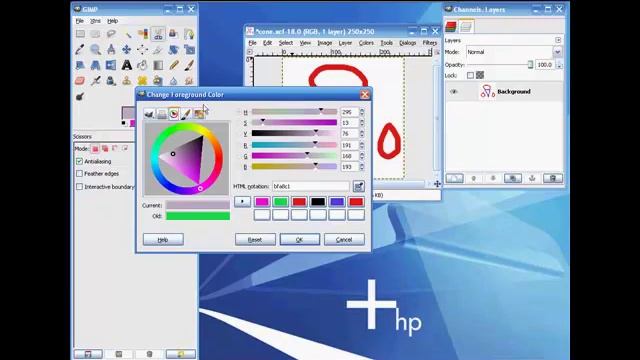Anchor the floating layer
640x360 pixels.
click(x=532, y=178)
